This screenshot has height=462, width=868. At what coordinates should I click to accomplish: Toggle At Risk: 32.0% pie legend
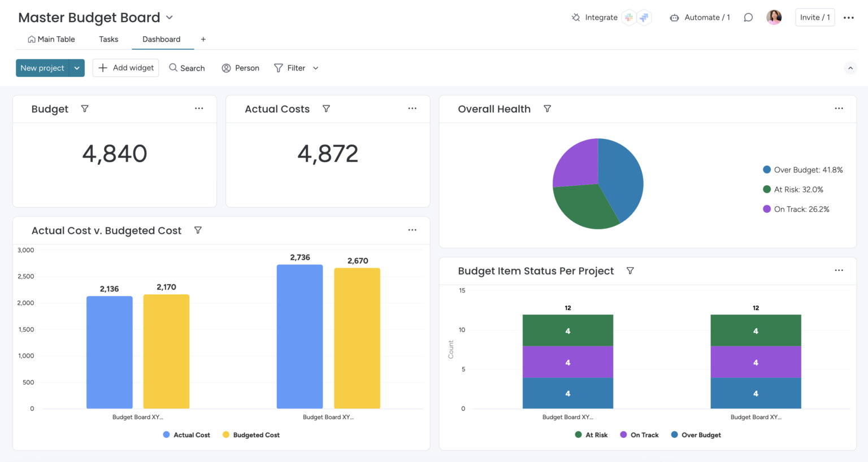click(793, 190)
